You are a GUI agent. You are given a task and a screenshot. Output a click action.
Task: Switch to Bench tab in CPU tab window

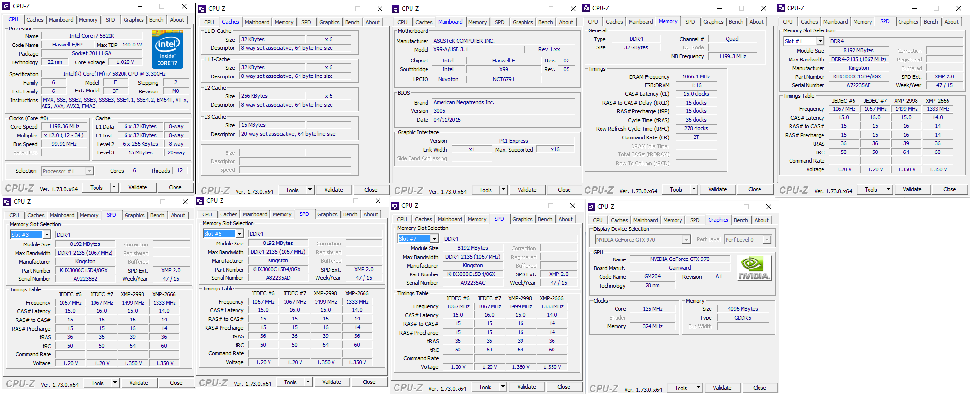point(156,20)
